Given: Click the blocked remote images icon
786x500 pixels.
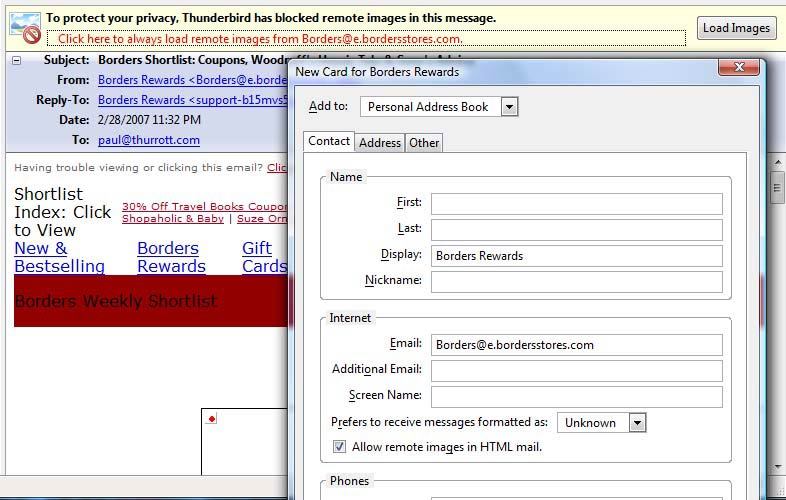Looking at the screenshot, I should (x=25, y=28).
